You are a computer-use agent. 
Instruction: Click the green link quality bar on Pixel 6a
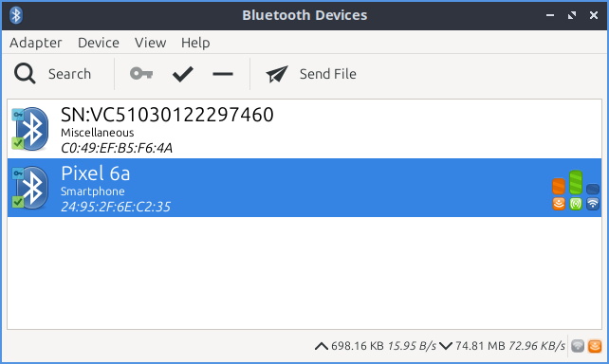tap(576, 182)
